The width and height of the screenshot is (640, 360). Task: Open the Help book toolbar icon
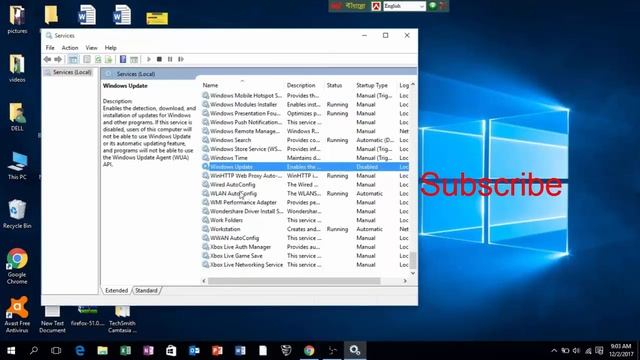point(123,59)
